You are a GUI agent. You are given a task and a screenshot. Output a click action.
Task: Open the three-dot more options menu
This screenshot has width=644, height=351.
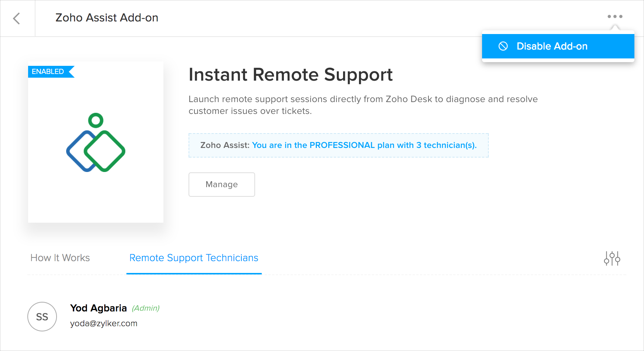pyautogui.click(x=615, y=17)
